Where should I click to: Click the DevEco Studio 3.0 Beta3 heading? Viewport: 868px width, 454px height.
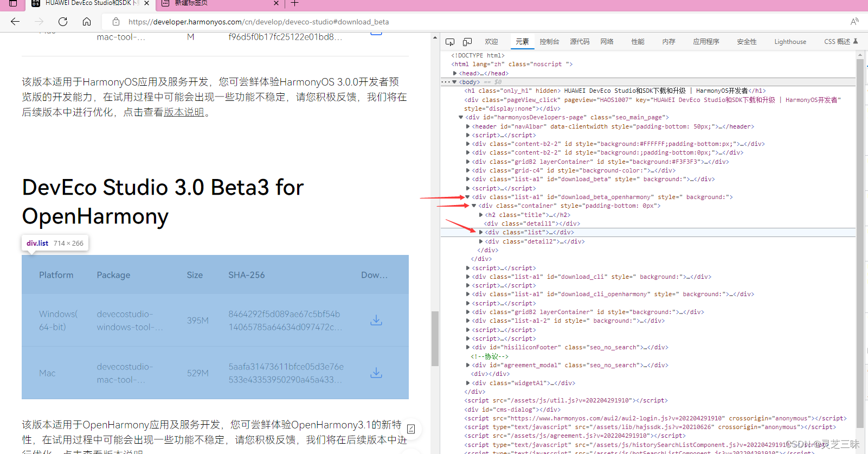click(163, 202)
